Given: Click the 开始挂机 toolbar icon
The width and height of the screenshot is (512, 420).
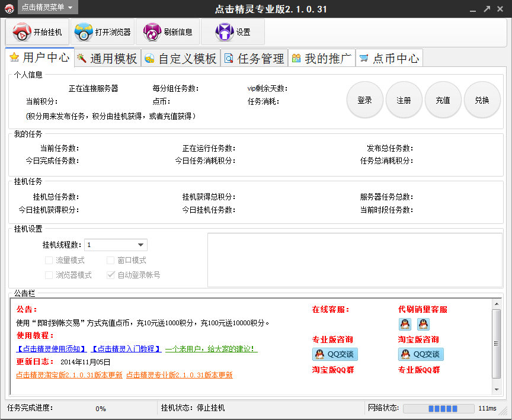Looking at the screenshot, I should (22, 32).
